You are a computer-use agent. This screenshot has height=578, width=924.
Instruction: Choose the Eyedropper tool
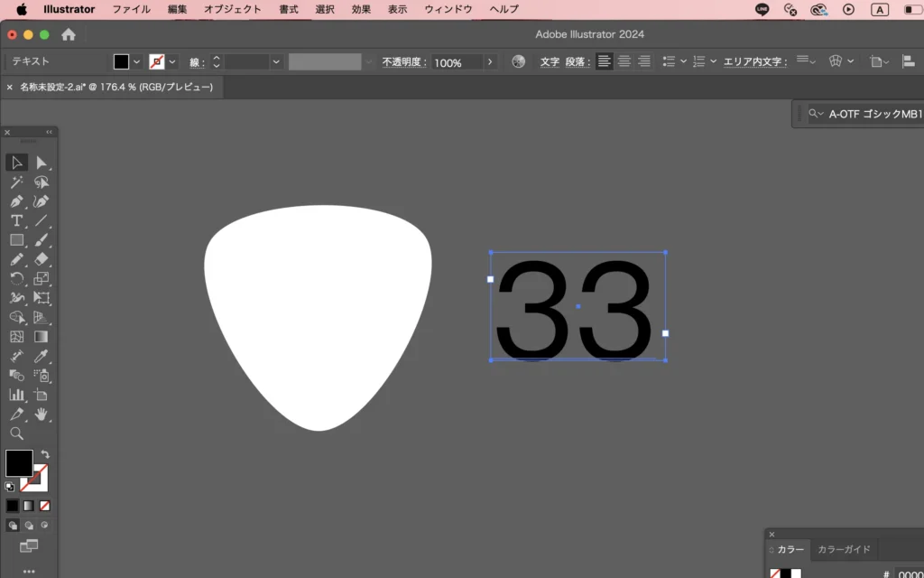(42, 357)
